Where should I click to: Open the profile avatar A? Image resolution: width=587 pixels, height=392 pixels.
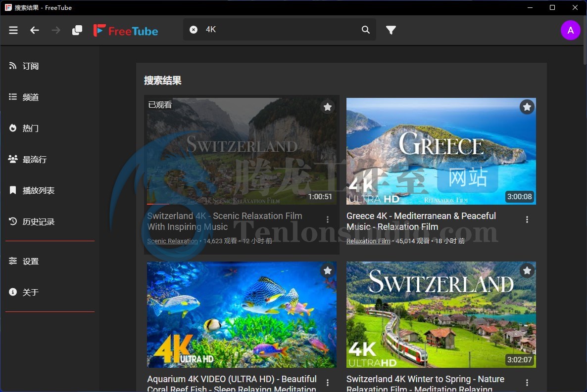coord(571,30)
